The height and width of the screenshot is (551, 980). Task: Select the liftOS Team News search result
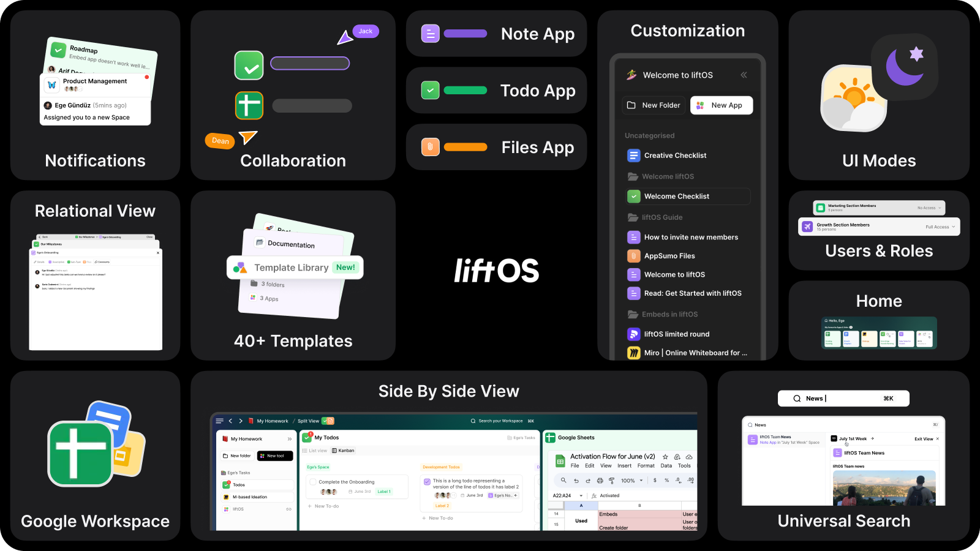coord(784,440)
